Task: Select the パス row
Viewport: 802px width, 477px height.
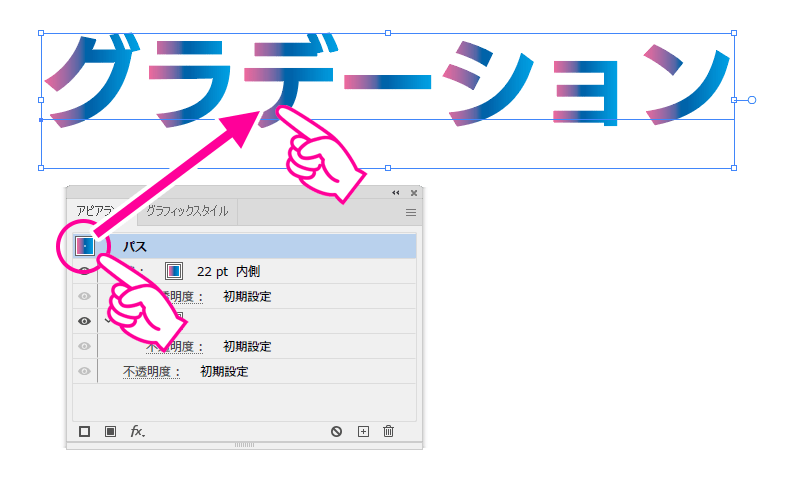Action: click(x=244, y=246)
